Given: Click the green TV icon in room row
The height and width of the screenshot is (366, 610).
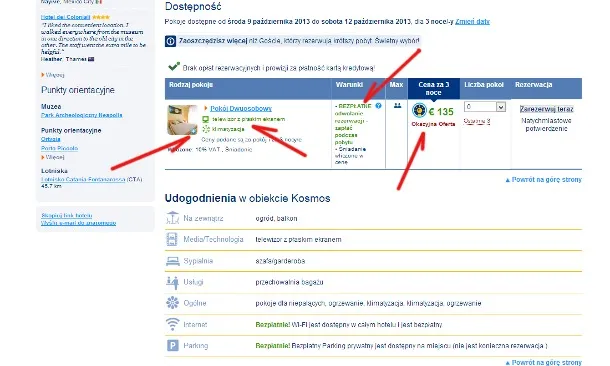Looking at the screenshot, I should click(x=206, y=119).
